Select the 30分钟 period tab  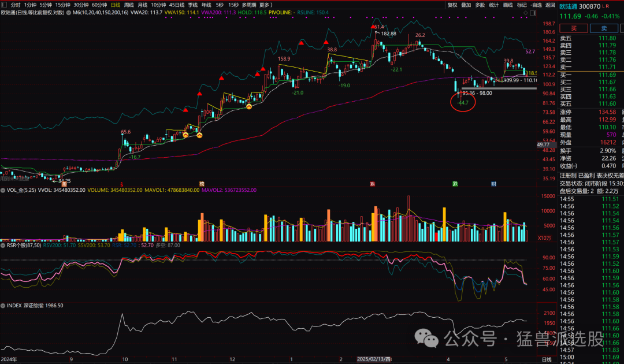click(x=81, y=5)
